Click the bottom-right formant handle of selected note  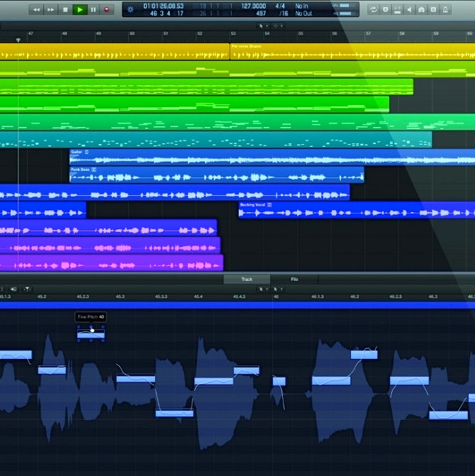(x=103, y=341)
